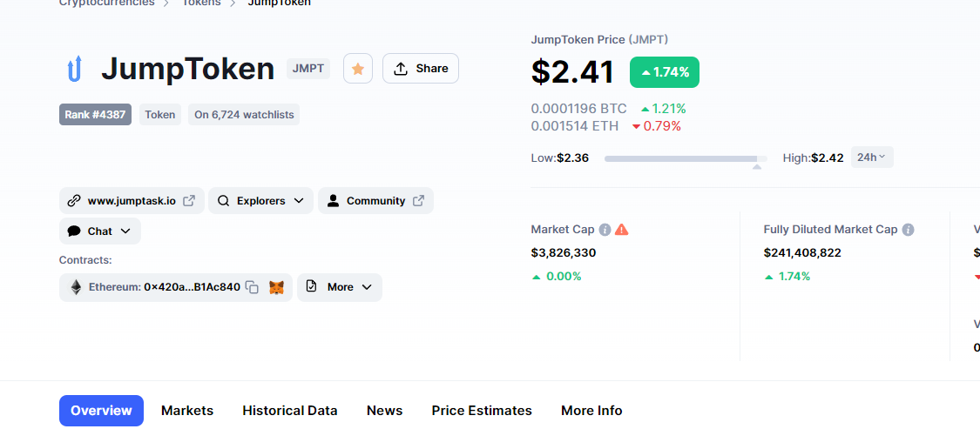Click the low-high price range bar
The height and width of the screenshot is (429, 980).
click(x=686, y=158)
